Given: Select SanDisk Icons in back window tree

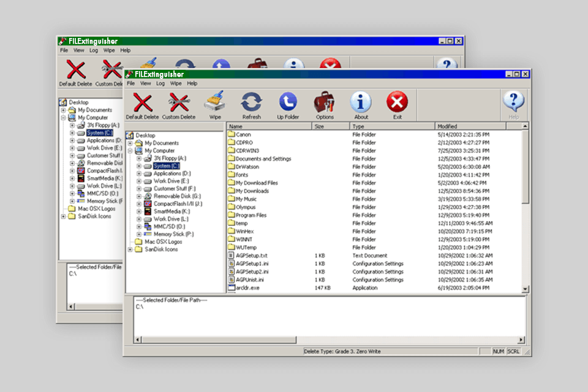Looking at the screenshot, I should (x=94, y=216).
